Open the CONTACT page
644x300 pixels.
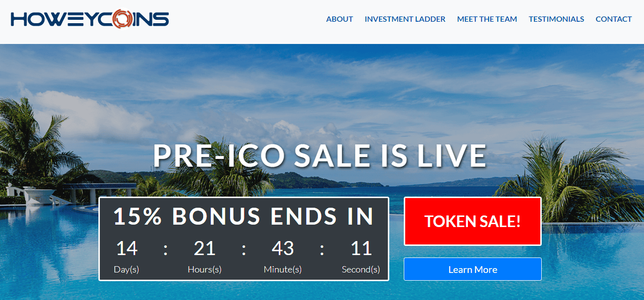(x=614, y=19)
